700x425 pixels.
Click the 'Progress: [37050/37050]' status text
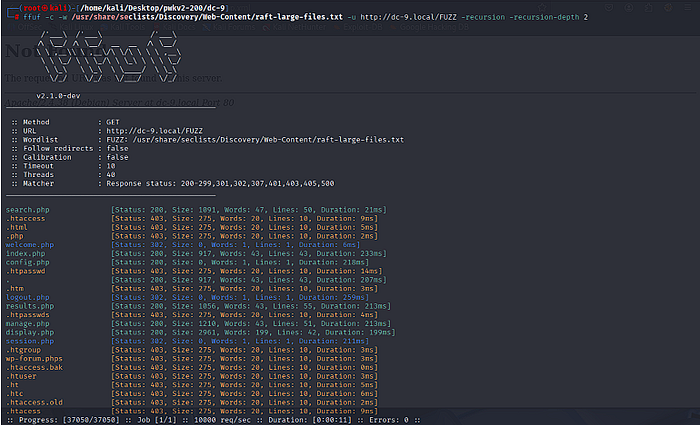(x=69, y=420)
